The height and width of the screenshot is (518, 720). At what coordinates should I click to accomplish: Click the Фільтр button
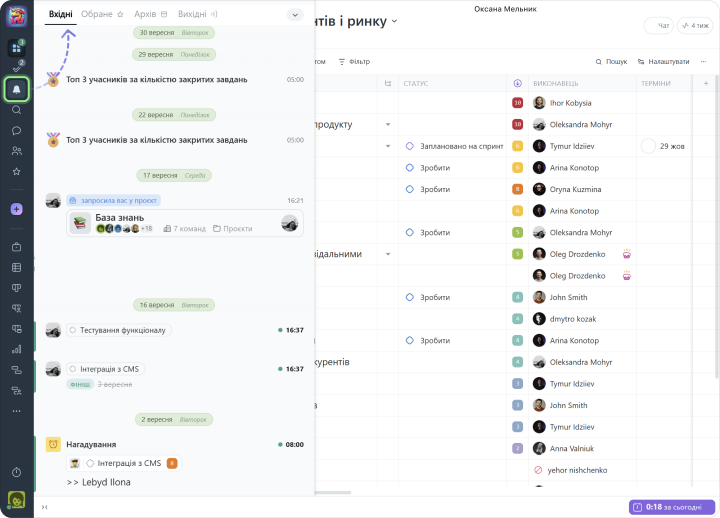354,62
